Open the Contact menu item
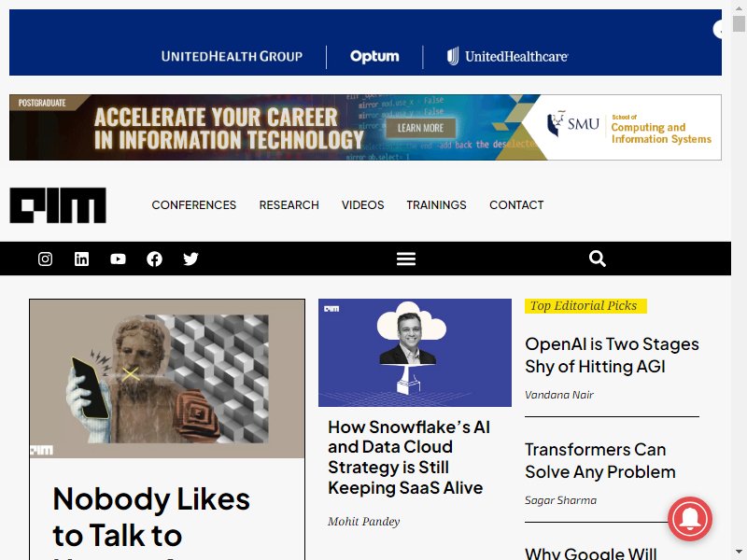 click(x=516, y=205)
